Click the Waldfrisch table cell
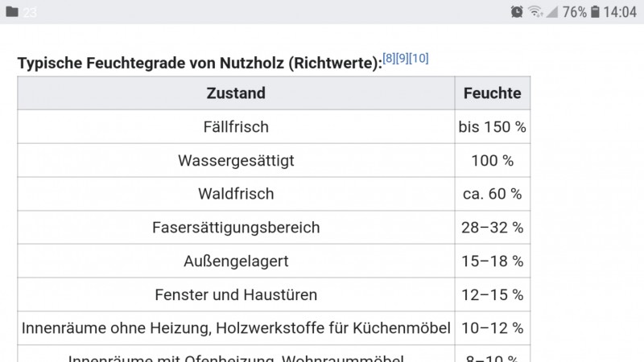The height and width of the screenshot is (362, 644). coord(236,194)
